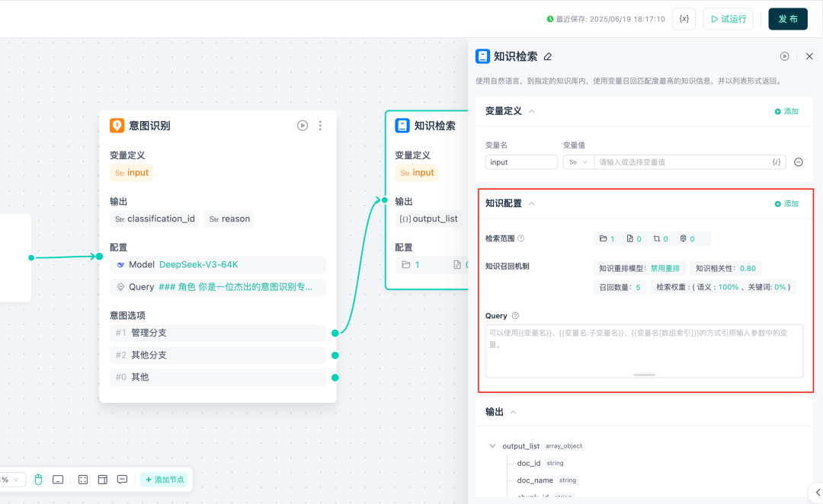
Task: Open the comment tool in the bottom toolbar
Action: [x=122, y=480]
